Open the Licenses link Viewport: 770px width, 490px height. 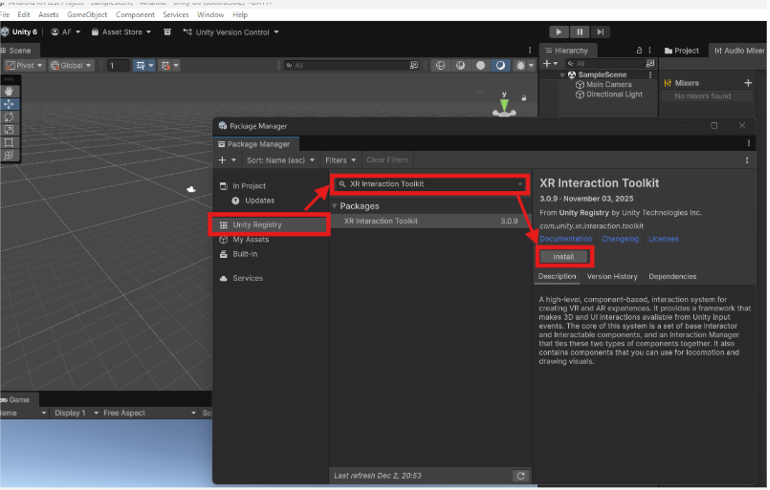pos(663,239)
